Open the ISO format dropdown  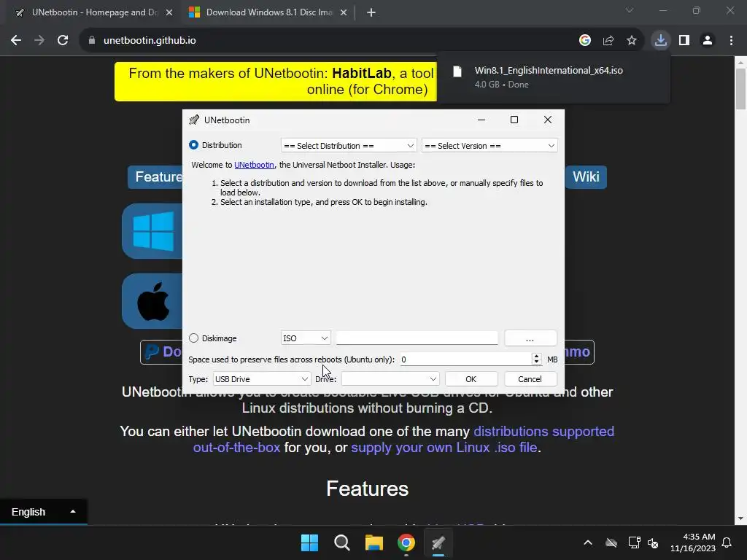click(x=306, y=338)
